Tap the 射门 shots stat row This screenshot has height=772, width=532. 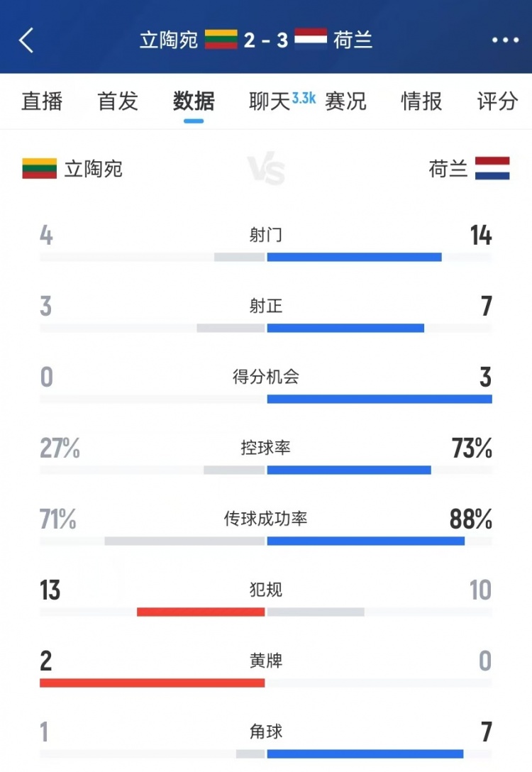(x=266, y=236)
